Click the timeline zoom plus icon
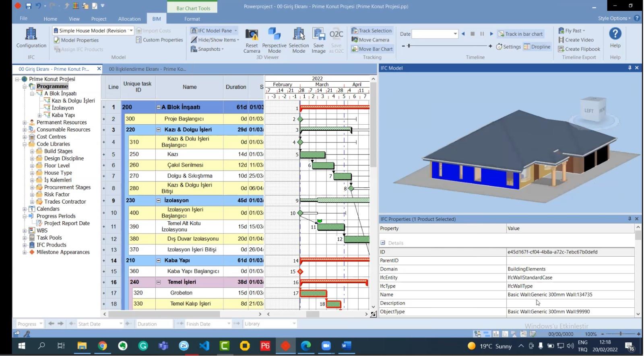 tap(490, 46)
